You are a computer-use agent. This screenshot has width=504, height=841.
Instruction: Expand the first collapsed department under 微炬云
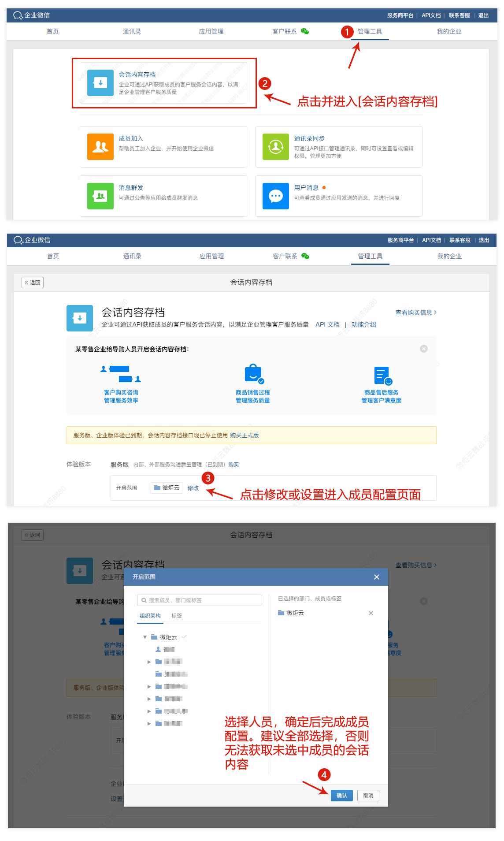point(149,662)
